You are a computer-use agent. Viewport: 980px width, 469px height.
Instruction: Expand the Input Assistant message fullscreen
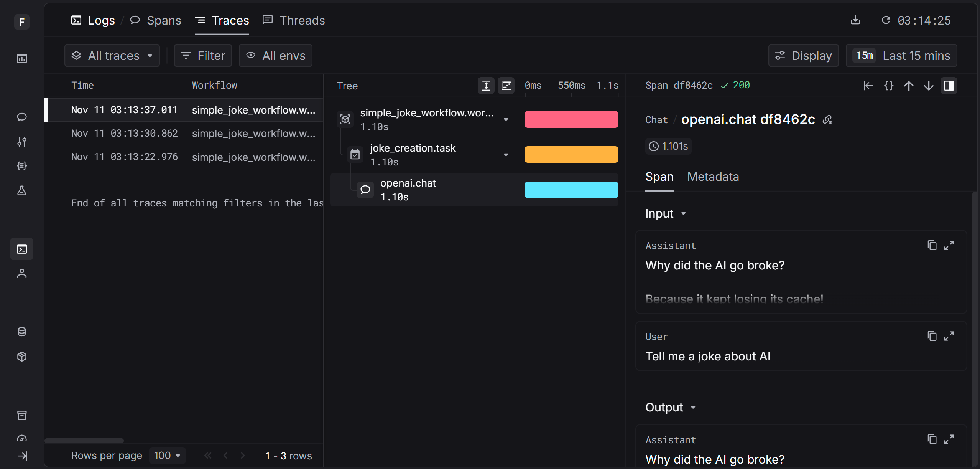click(x=949, y=246)
